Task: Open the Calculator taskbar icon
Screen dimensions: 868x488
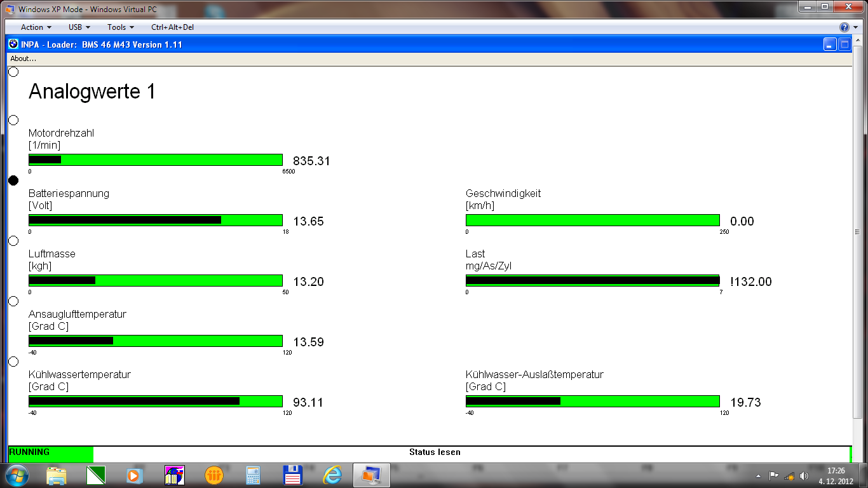Action: [254, 475]
